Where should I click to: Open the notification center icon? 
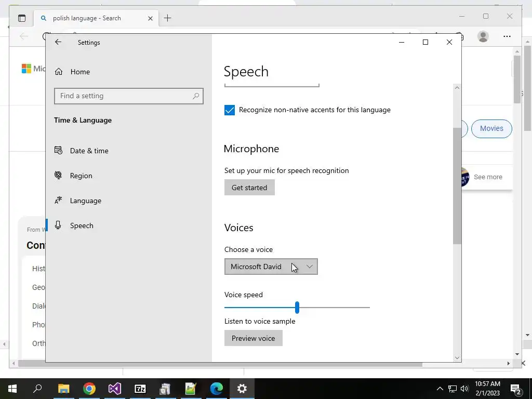tap(515, 389)
